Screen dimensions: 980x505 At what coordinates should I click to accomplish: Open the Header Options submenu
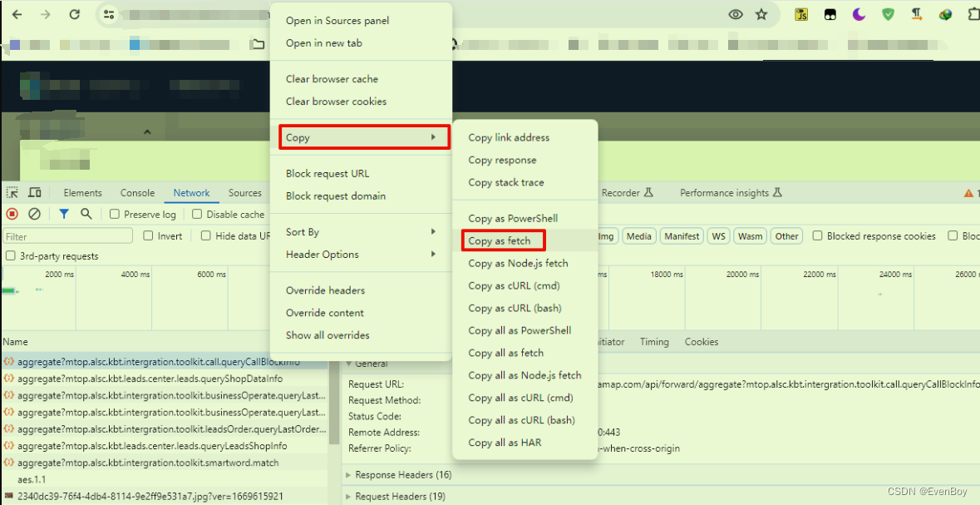[x=361, y=255]
